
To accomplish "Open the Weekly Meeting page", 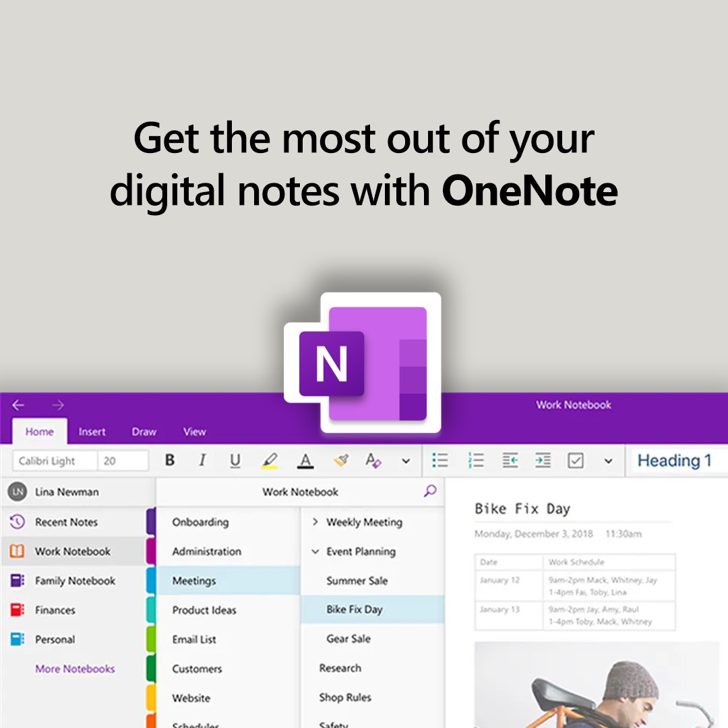I will click(x=365, y=522).
